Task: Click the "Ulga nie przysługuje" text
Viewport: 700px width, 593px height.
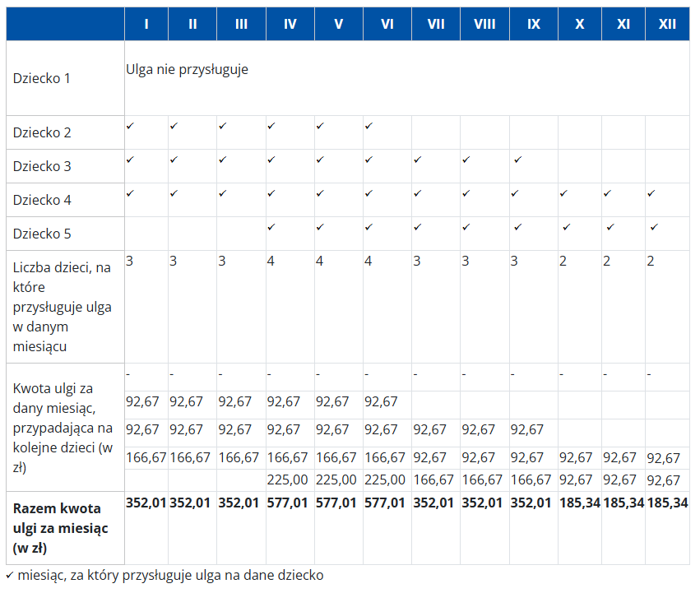Action: coord(187,69)
